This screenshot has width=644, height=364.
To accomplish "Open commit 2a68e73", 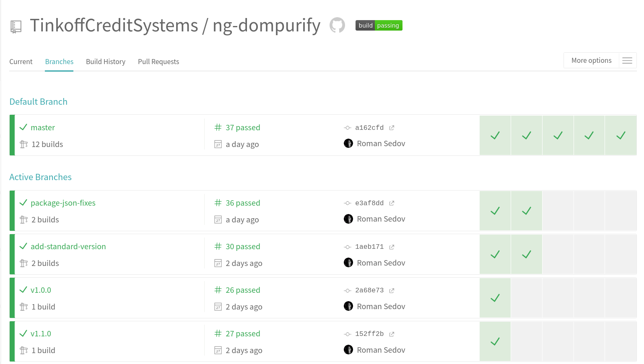I will pyautogui.click(x=369, y=290).
